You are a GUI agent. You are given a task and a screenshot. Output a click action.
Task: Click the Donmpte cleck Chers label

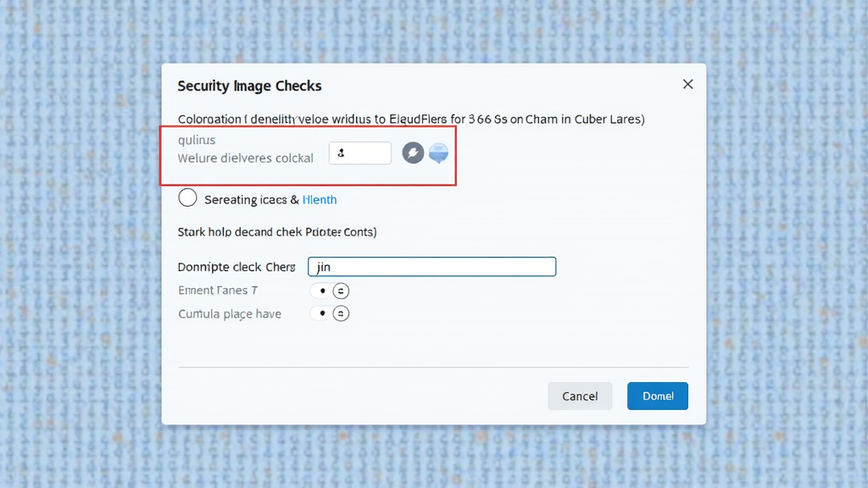[236, 267]
